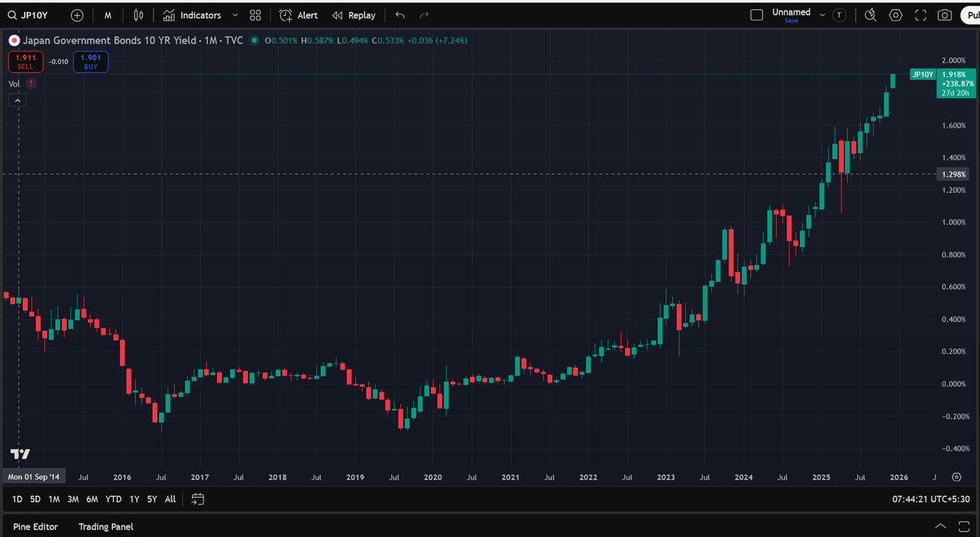Select the 5Y date range
980x537 pixels.
[152, 499]
